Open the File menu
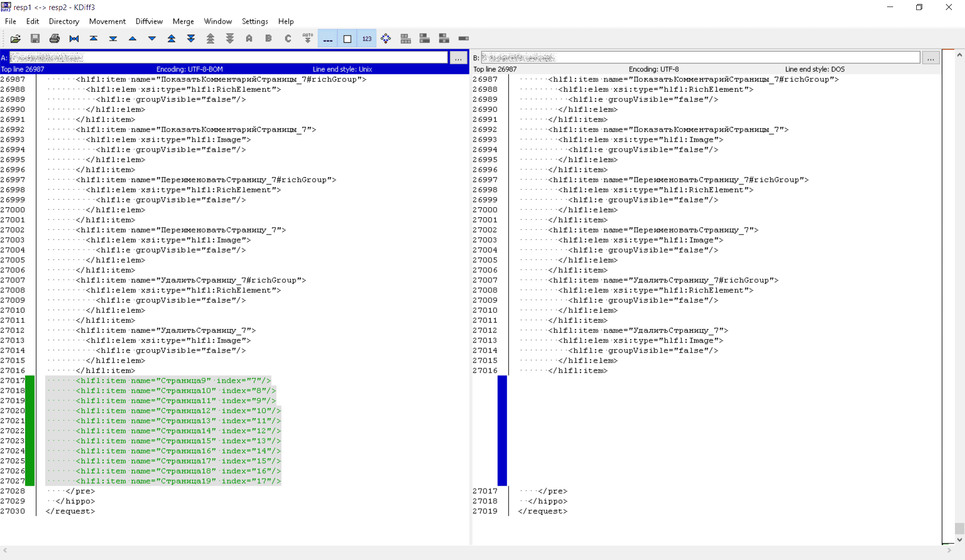Image resolution: width=965 pixels, height=560 pixels. (x=11, y=21)
